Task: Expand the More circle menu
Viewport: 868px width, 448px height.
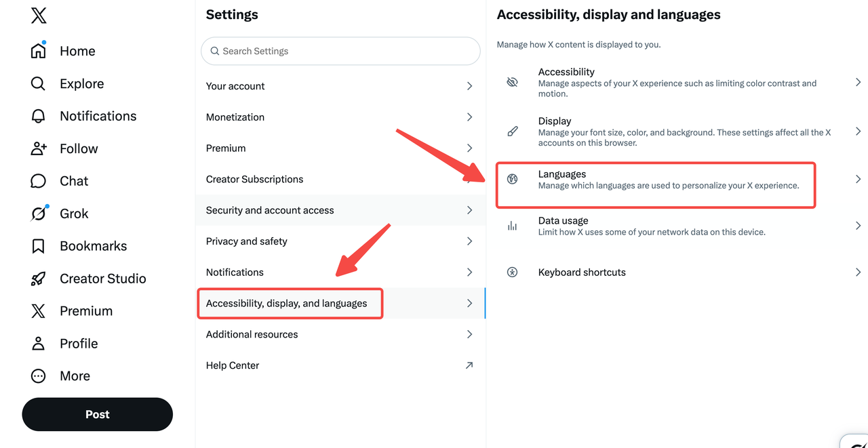Action: coord(39,376)
